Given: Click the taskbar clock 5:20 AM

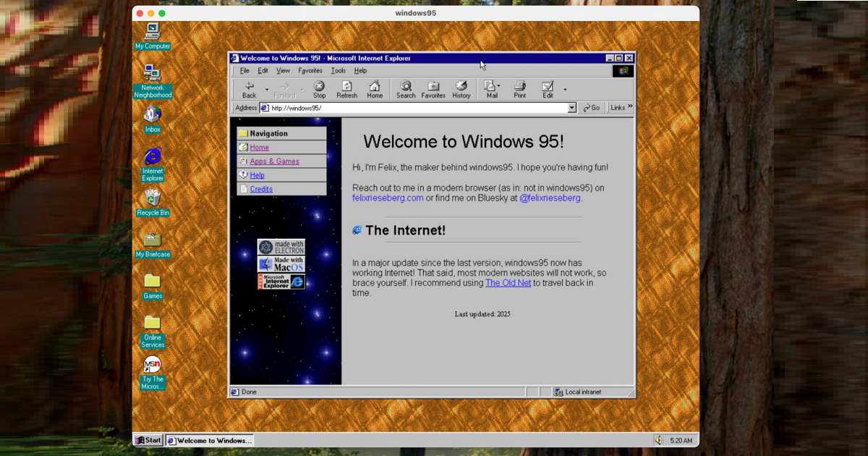Looking at the screenshot, I should coord(681,440).
